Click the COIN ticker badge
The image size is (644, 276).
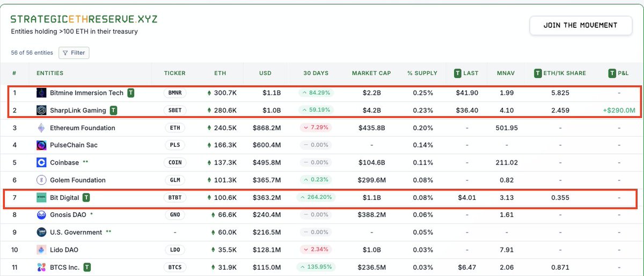174,162
